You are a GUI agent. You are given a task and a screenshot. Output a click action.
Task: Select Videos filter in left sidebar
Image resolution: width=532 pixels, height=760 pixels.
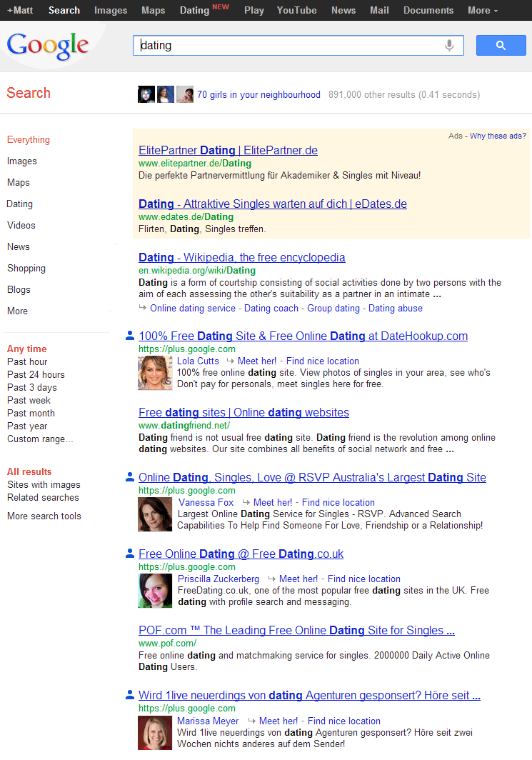(x=21, y=225)
